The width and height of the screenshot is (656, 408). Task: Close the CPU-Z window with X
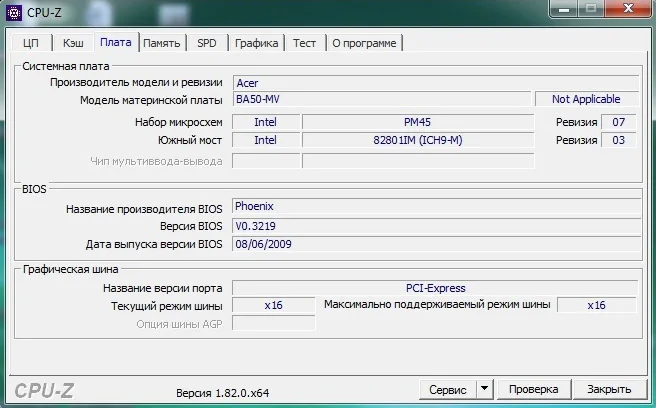pyautogui.click(x=628, y=8)
